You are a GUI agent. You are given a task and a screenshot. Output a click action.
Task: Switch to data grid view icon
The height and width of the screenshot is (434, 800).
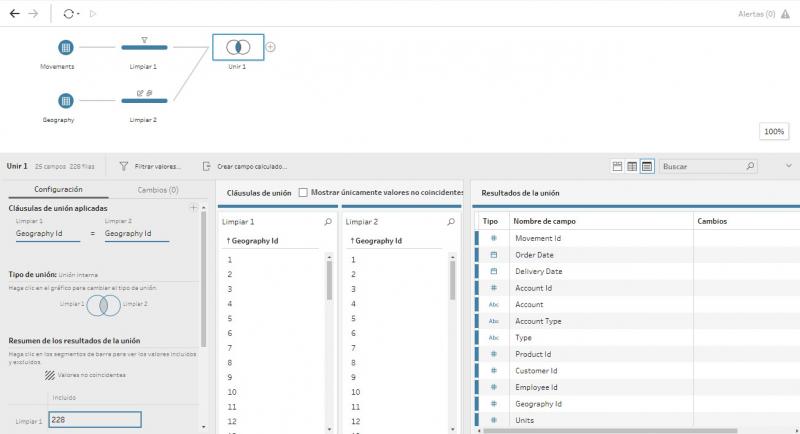click(x=632, y=166)
